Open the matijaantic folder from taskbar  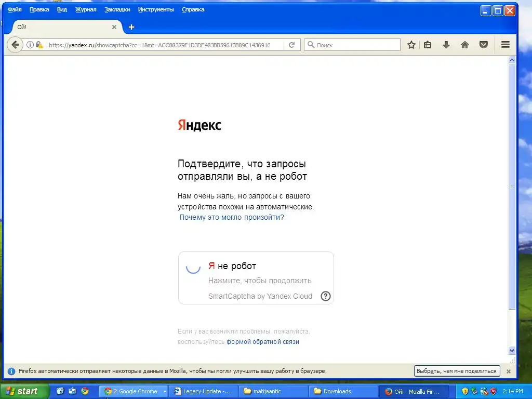coord(273,391)
